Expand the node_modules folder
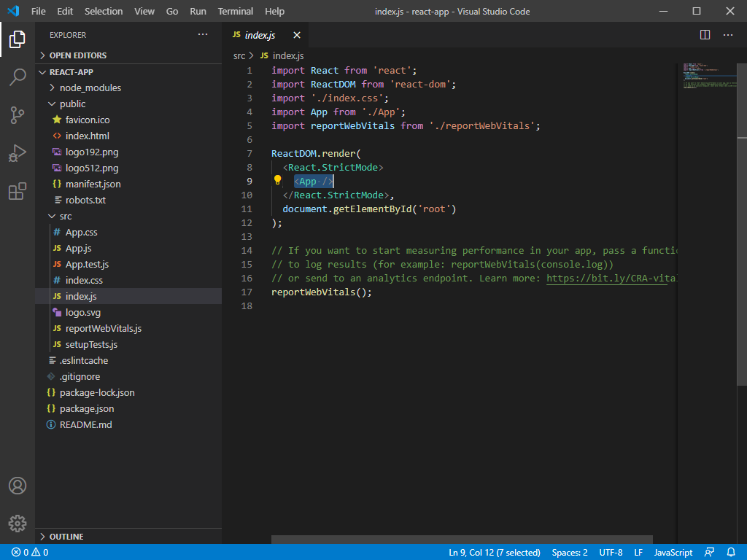Viewport: 747px width, 560px height. [x=128, y=87]
